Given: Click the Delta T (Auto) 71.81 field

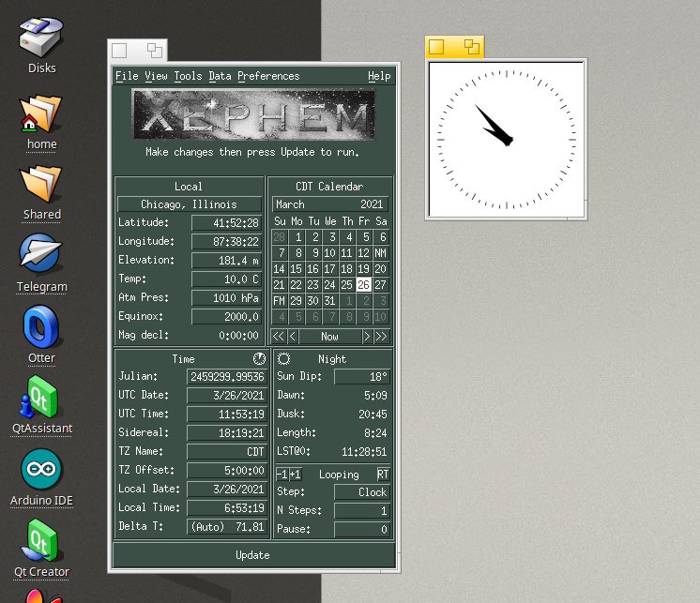Looking at the screenshot, I should pos(227,527).
